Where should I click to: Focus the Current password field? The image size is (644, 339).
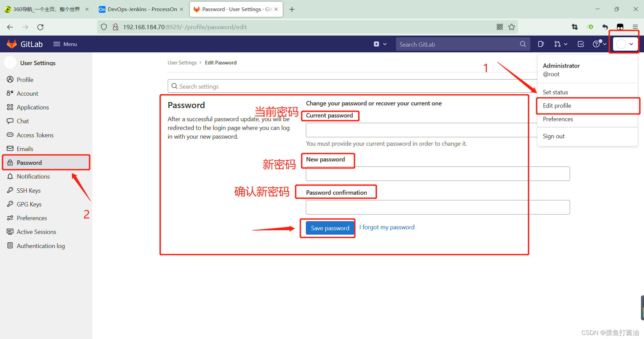(x=421, y=130)
